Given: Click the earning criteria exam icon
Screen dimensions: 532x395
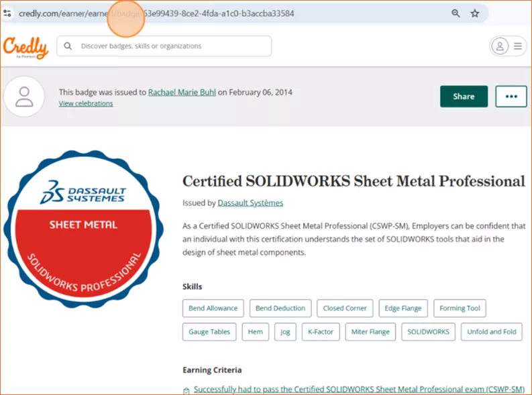Looking at the screenshot, I should (x=186, y=390).
